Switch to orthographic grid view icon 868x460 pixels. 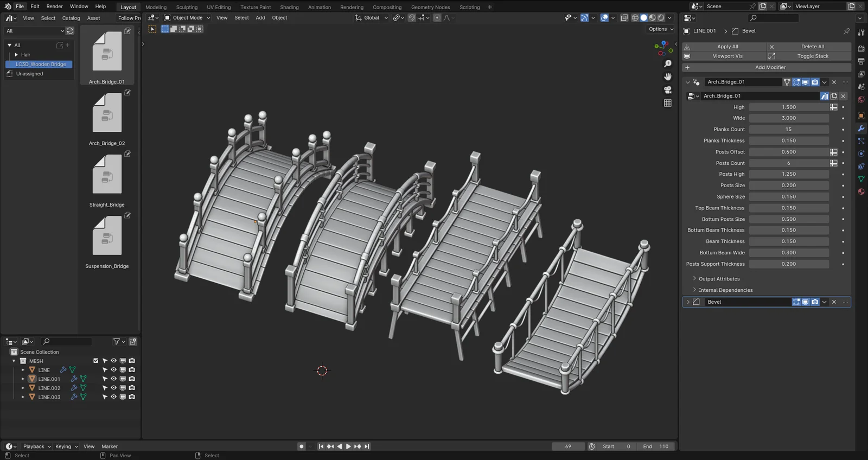[x=668, y=103]
